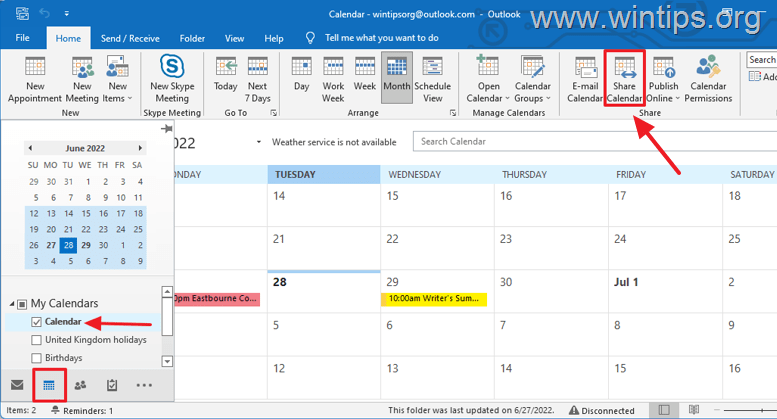Image resolution: width=777 pixels, height=419 pixels.
Task: Open the Publish Online dropdown
Action: (x=664, y=79)
